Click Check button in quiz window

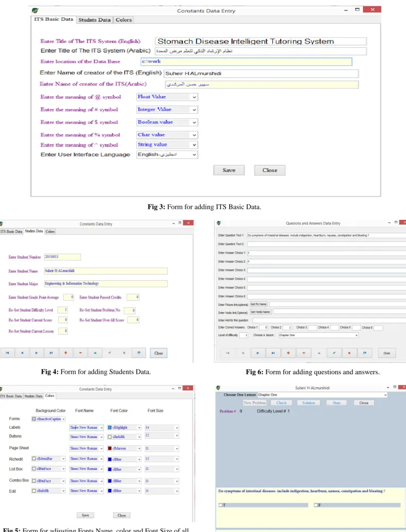(281, 403)
